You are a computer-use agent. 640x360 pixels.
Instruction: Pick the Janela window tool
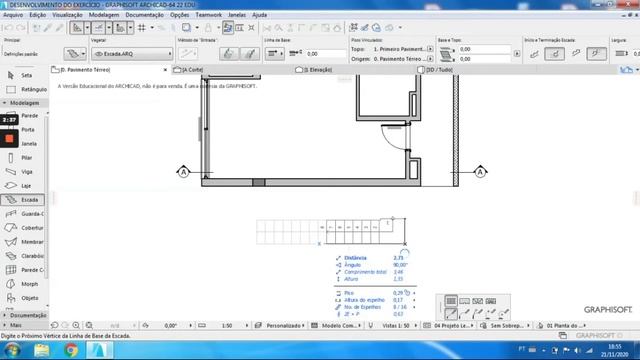pyautogui.click(x=29, y=144)
